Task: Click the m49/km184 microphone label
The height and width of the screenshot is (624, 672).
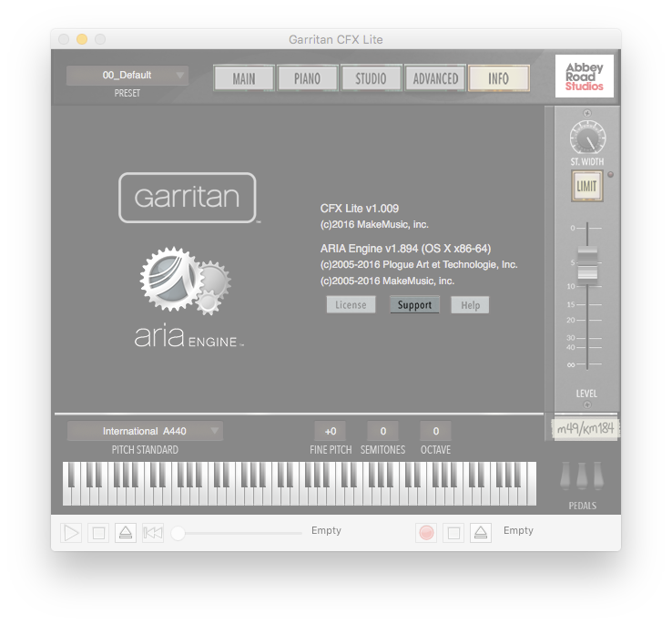Action: 585,428
